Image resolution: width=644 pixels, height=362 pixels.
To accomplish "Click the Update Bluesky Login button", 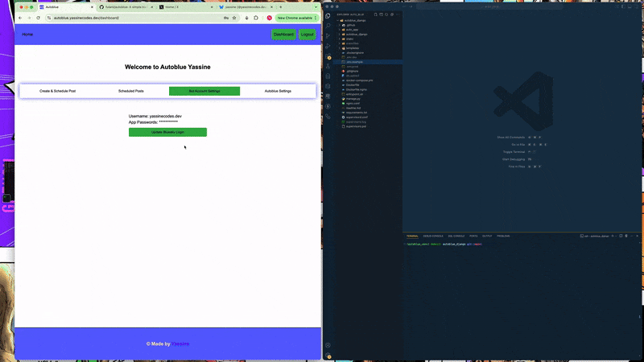I will [167, 132].
